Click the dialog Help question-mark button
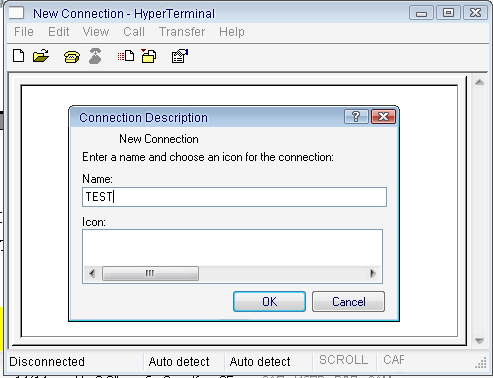Viewport: 493px width, 378px height. (x=356, y=117)
